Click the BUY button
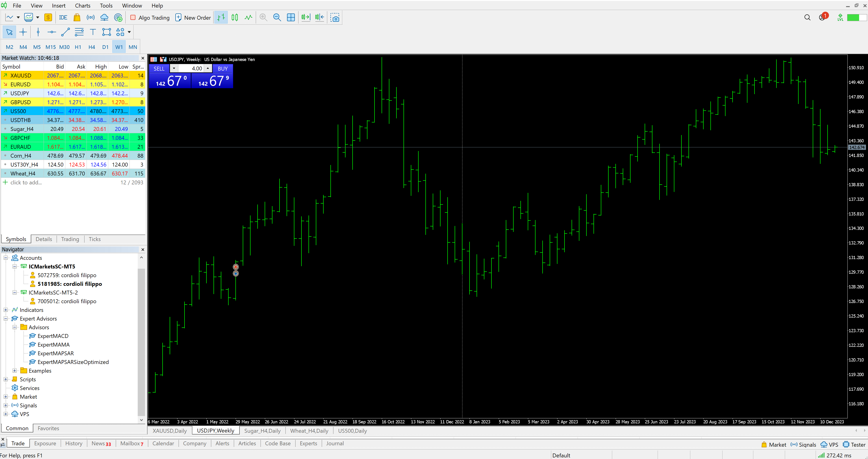The width and height of the screenshot is (868, 459). pyautogui.click(x=223, y=68)
